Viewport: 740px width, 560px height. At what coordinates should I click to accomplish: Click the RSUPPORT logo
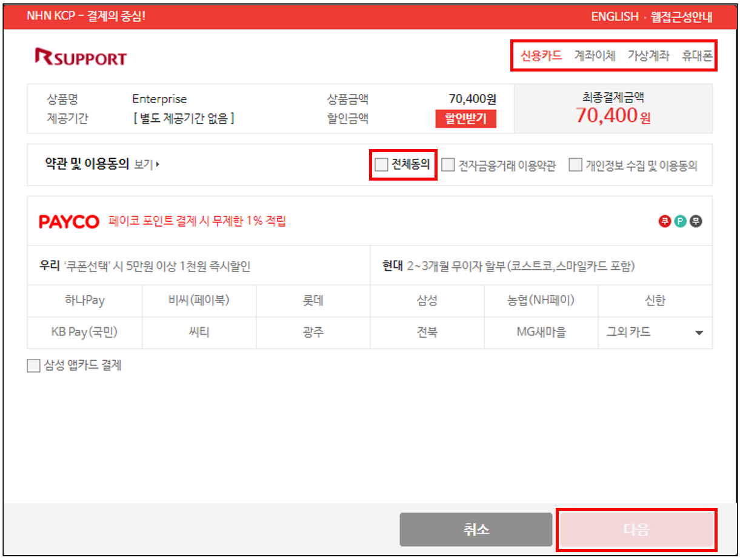click(81, 58)
